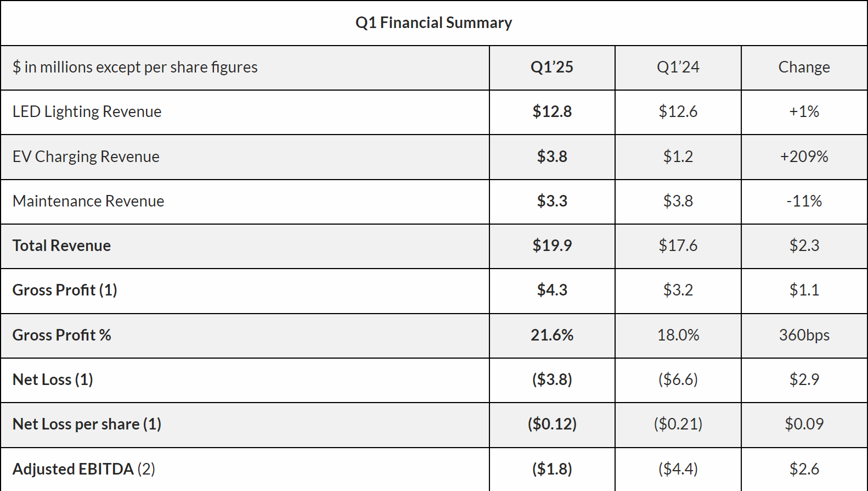This screenshot has height=491, width=868.
Task: Select the Gross Profit % label
Action: coord(61,335)
